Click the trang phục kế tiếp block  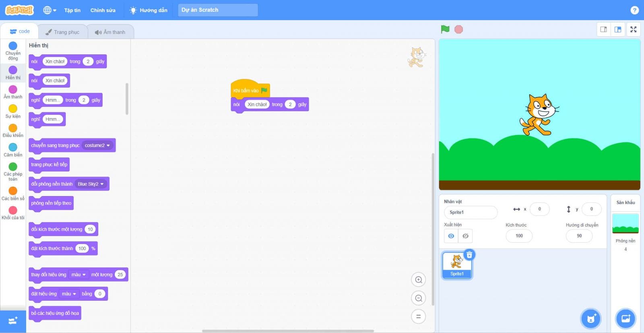(x=50, y=165)
